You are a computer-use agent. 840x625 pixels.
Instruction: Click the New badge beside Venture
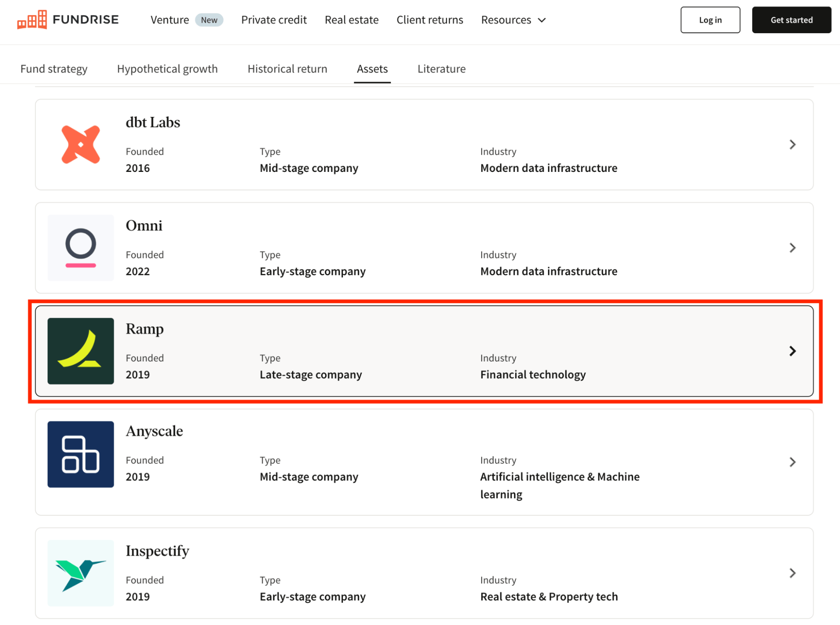(209, 20)
